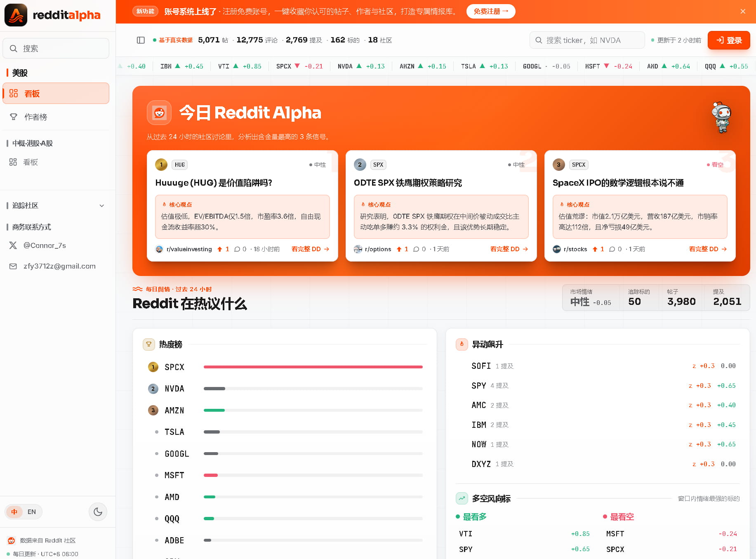Click the wave icon beside 每日舆情
756x559 pixels.
coord(138,289)
